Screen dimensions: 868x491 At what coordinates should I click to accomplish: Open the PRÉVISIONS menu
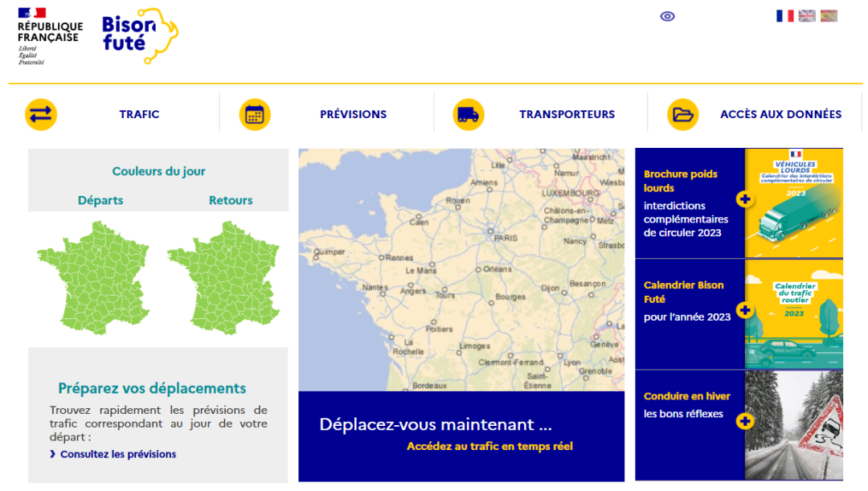353,115
